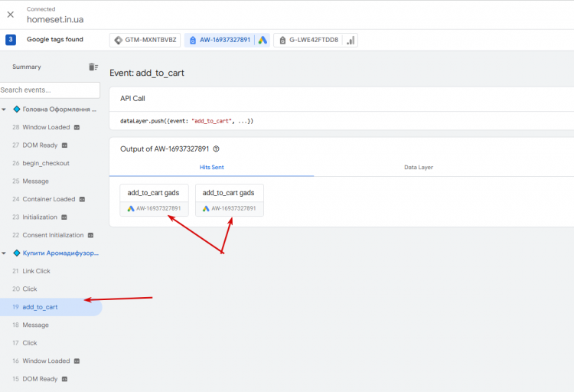
Task: Click the Google tags found label
Action: pyautogui.click(x=55, y=40)
